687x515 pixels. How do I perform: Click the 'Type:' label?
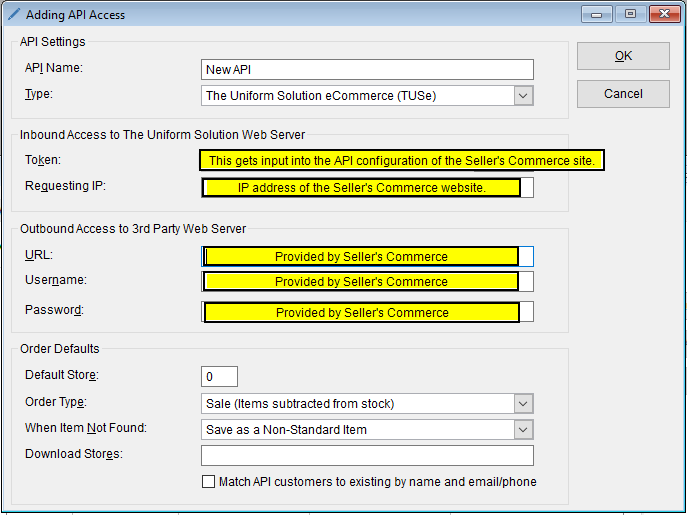[x=39, y=94]
